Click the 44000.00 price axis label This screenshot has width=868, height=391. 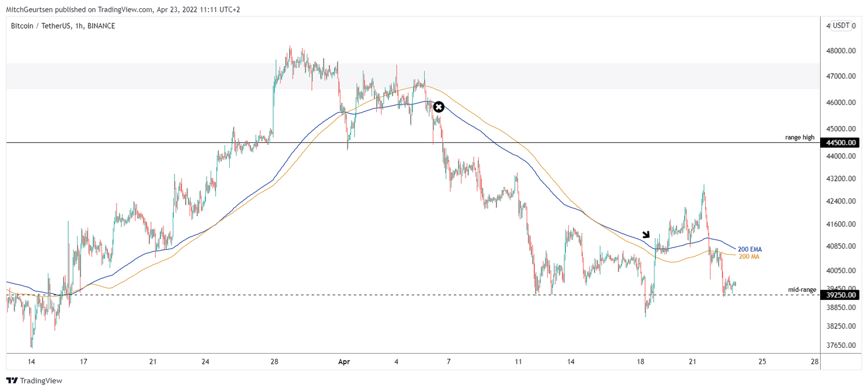[x=841, y=156]
